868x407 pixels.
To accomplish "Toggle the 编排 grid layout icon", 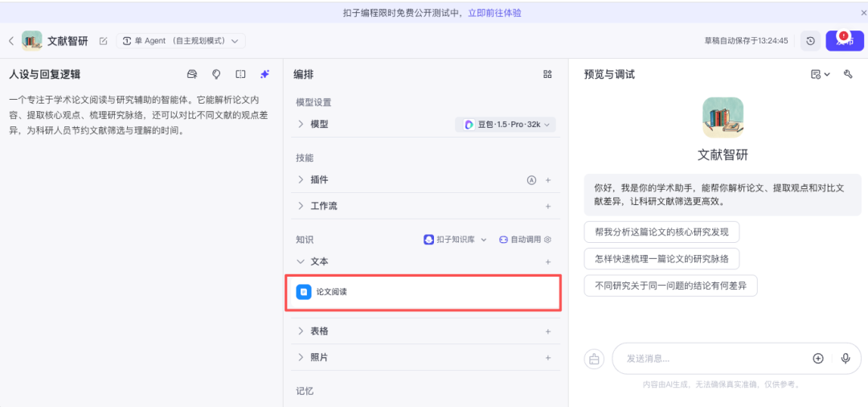I will (547, 74).
